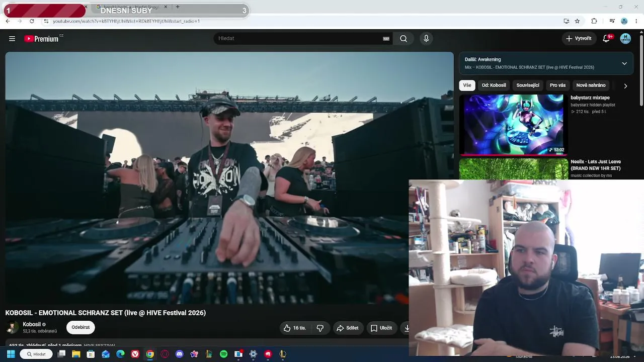This screenshot has height=362, width=644.
Task: Open Settings gear from the taskbar
Action: click(x=253, y=354)
